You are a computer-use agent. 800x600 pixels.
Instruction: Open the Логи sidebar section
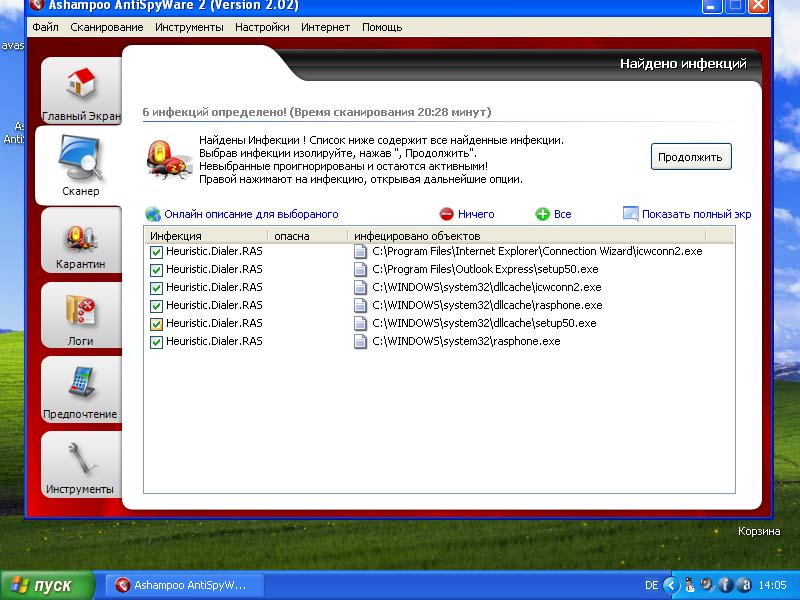point(81,315)
